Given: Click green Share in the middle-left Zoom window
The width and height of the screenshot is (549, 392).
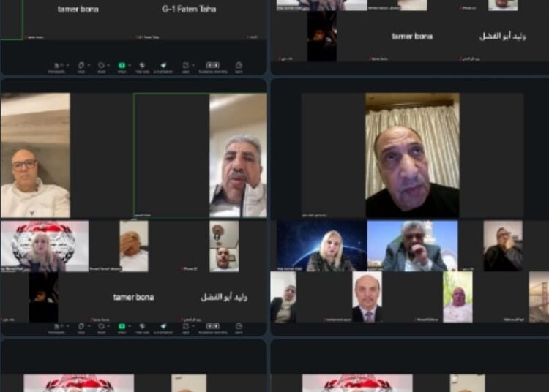Looking at the screenshot, I should point(122,328).
